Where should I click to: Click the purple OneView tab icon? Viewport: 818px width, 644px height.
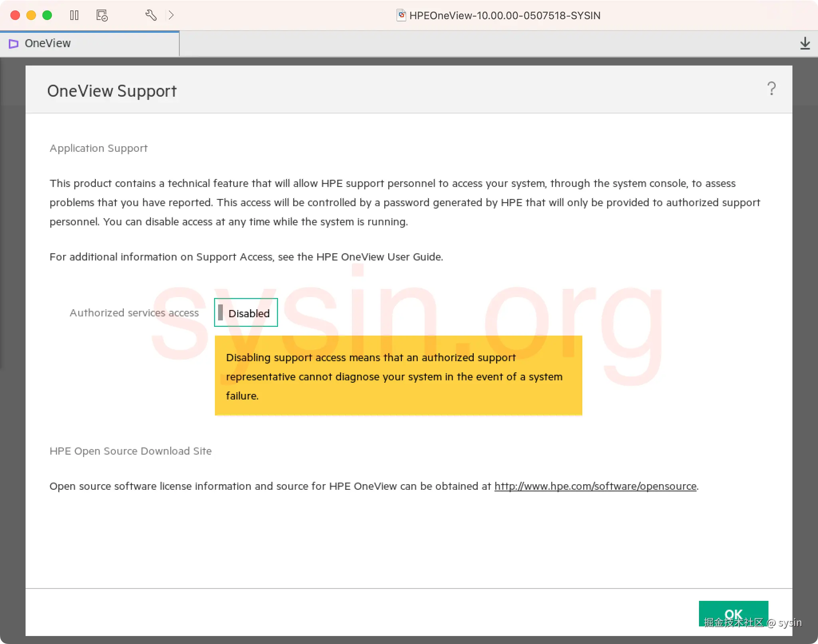click(x=14, y=44)
